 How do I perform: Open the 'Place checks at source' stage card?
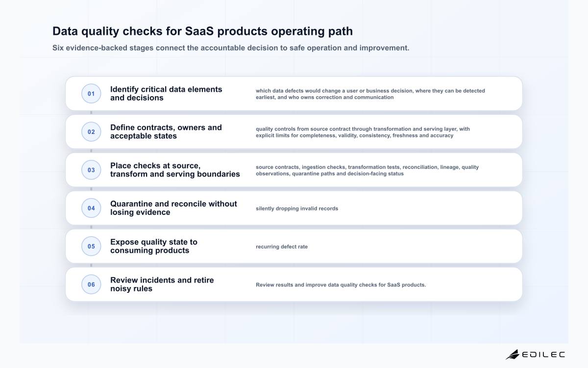[x=294, y=170]
